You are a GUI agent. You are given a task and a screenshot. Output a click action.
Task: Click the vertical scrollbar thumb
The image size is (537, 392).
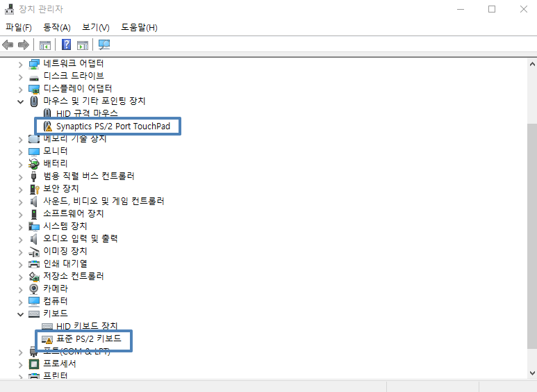point(532,236)
